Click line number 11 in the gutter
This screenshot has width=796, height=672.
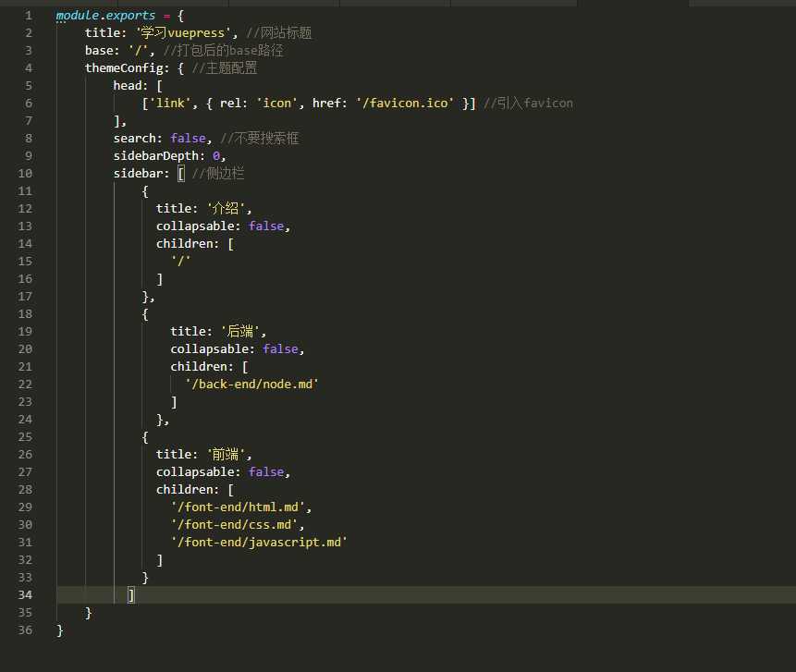point(25,191)
